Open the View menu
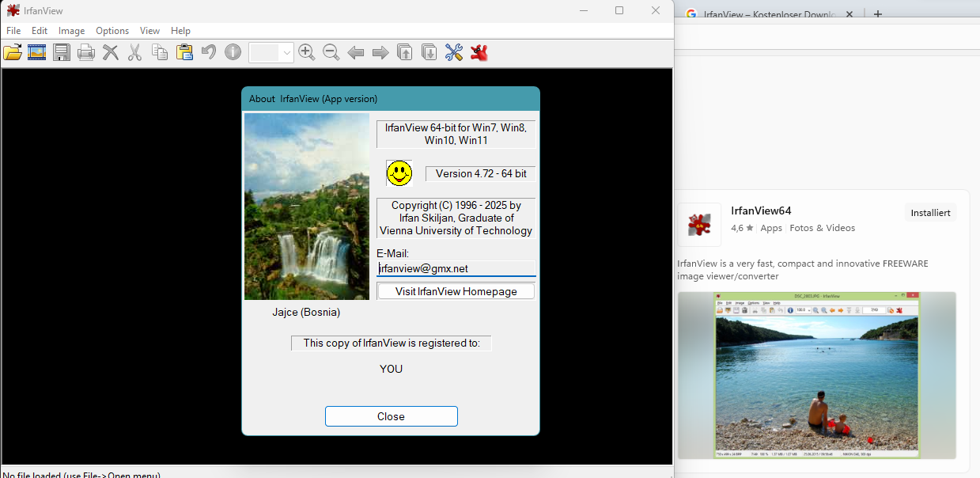 (149, 31)
